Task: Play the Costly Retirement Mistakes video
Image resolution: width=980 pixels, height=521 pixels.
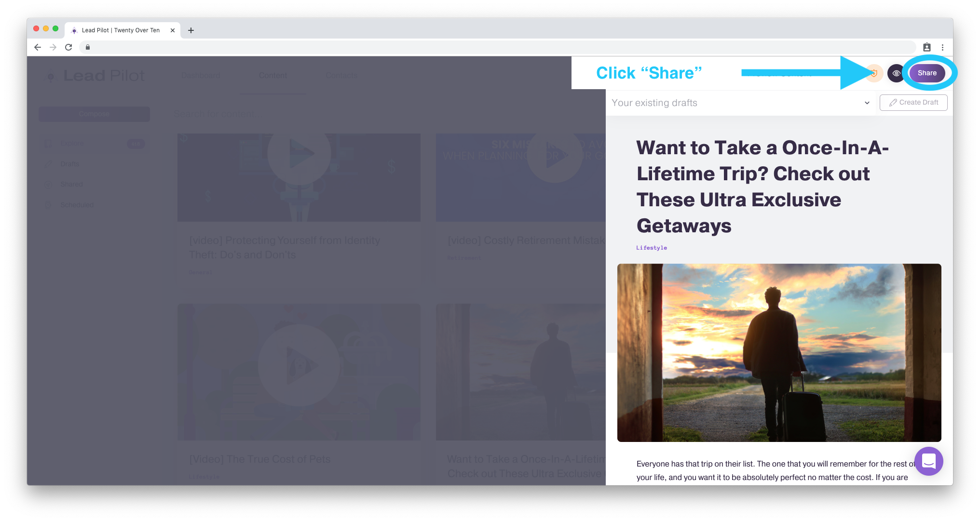Action: click(555, 155)
